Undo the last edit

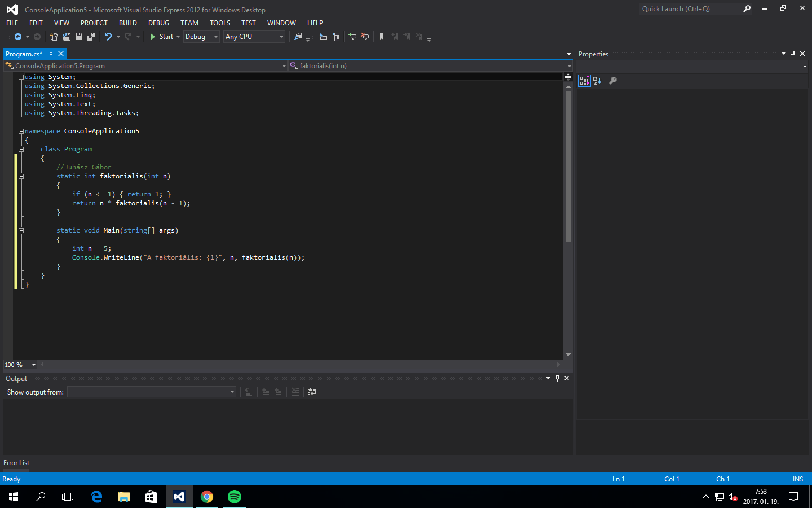tap(108, 37)
